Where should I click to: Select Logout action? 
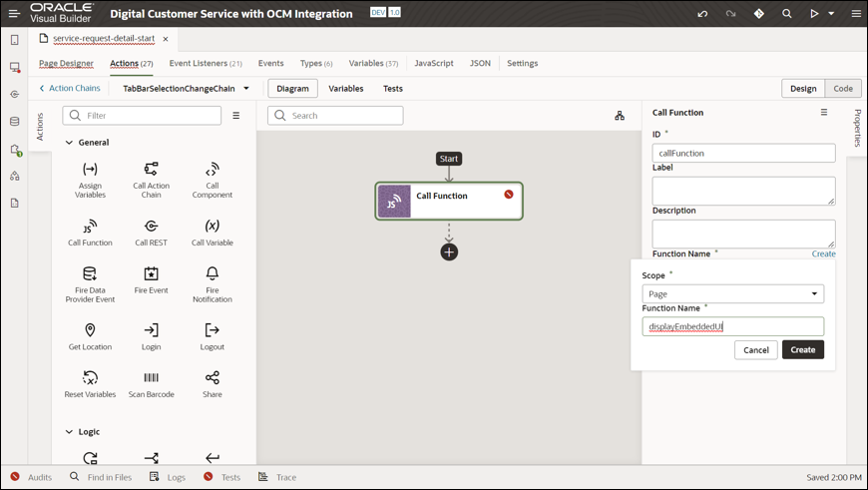[x=213, y=336]
